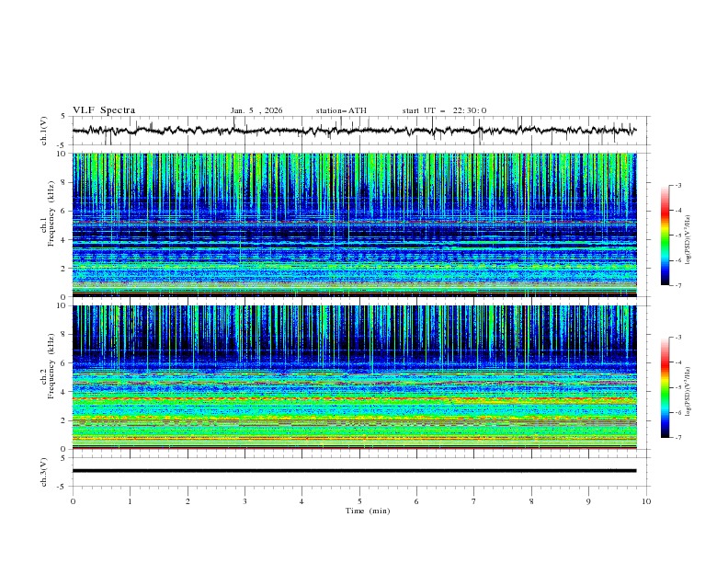
Task: Click the 9 minute tick on time axis
Action: click(589, 501)
